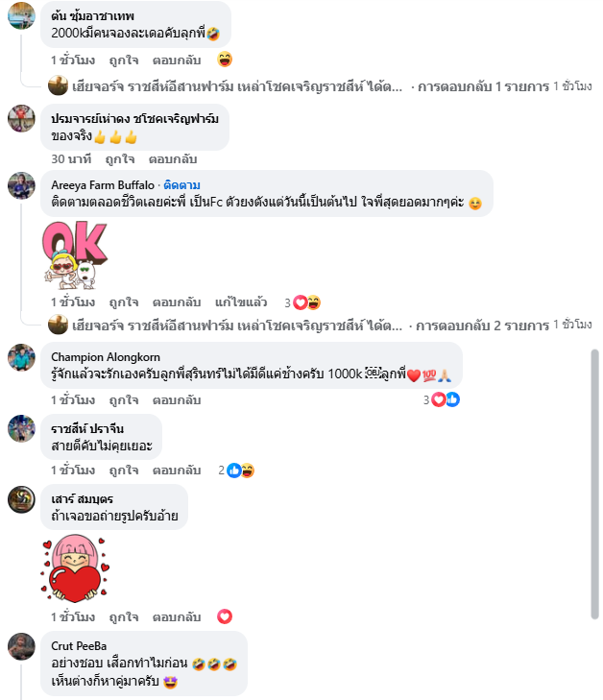
Task: Show edit history via แก้ไขแล้ว label
Action: [241, 302]
